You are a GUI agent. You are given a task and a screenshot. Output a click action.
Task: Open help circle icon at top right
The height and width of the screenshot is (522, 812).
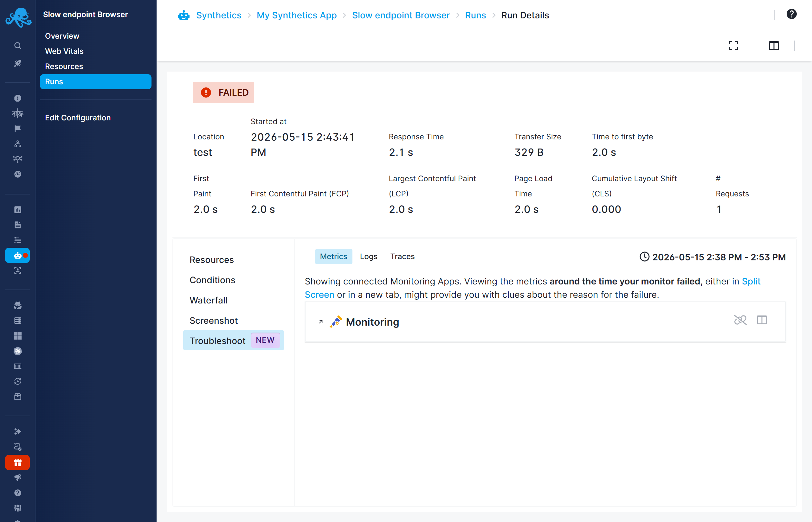click(x=791, y=14)
